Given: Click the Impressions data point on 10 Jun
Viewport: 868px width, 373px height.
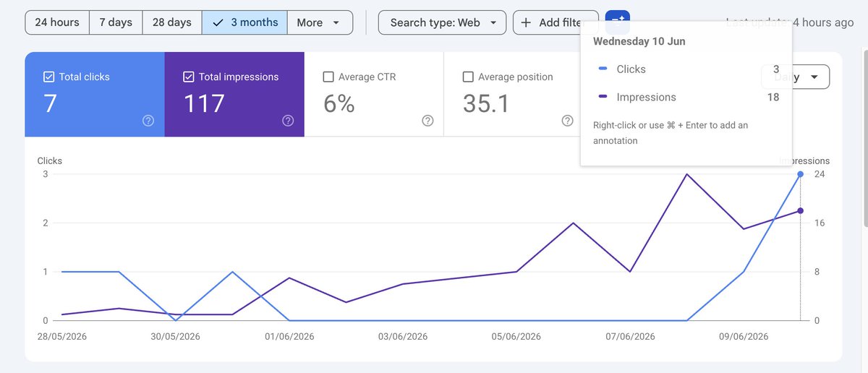Looking at the screenshot, I should point(800,211).
